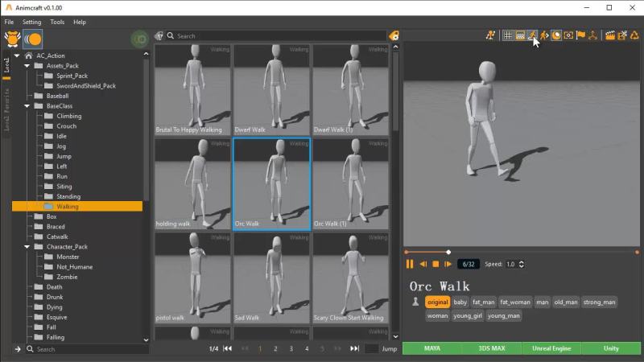This screenshot has height=362, width=644.
Task: Collapse the Character_Pack folder
Action: (27, 247)
